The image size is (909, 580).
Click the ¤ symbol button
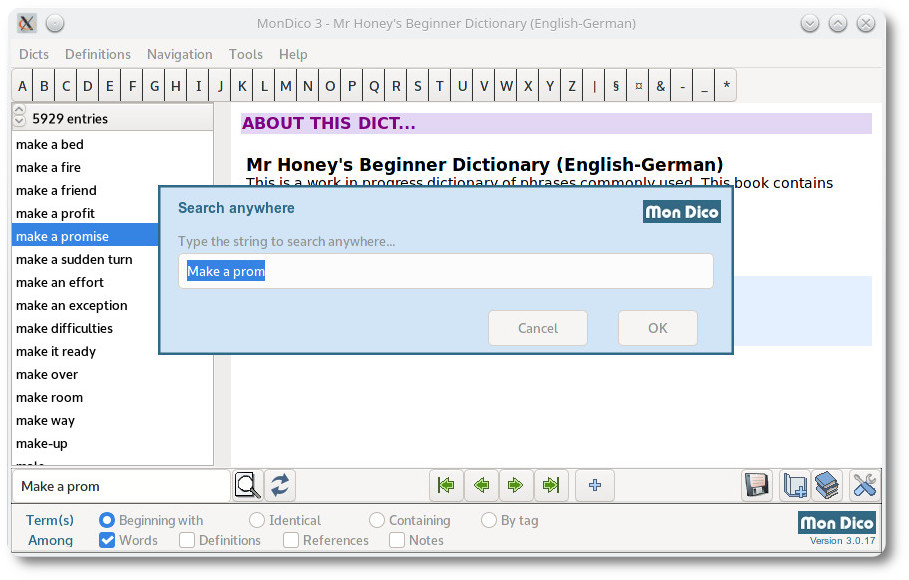point(638,86)
